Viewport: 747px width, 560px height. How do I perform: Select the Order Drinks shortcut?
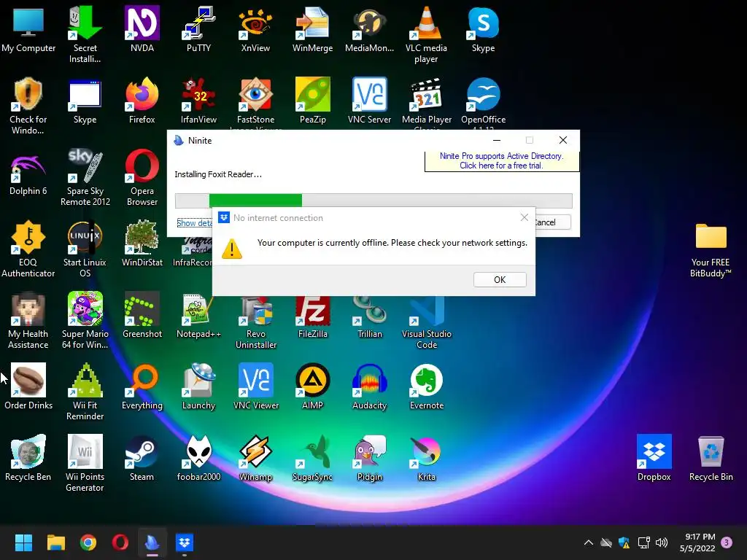click(28, 386)
